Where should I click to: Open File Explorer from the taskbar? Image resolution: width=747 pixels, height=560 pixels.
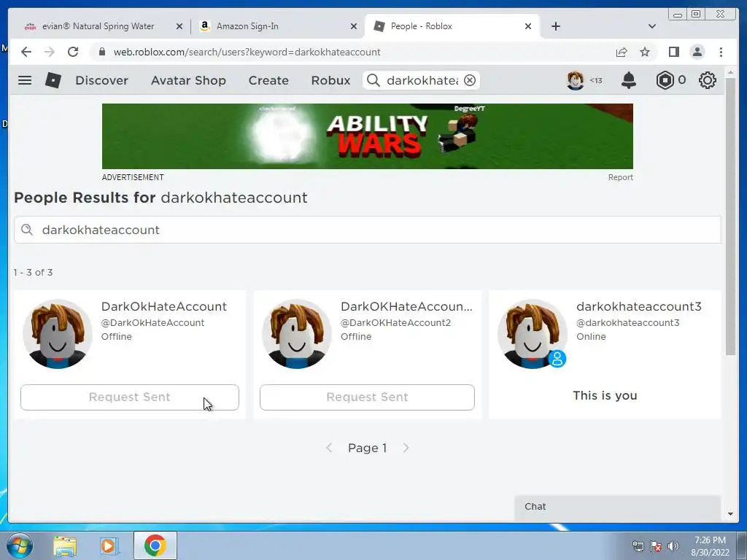tap(65, 545)
